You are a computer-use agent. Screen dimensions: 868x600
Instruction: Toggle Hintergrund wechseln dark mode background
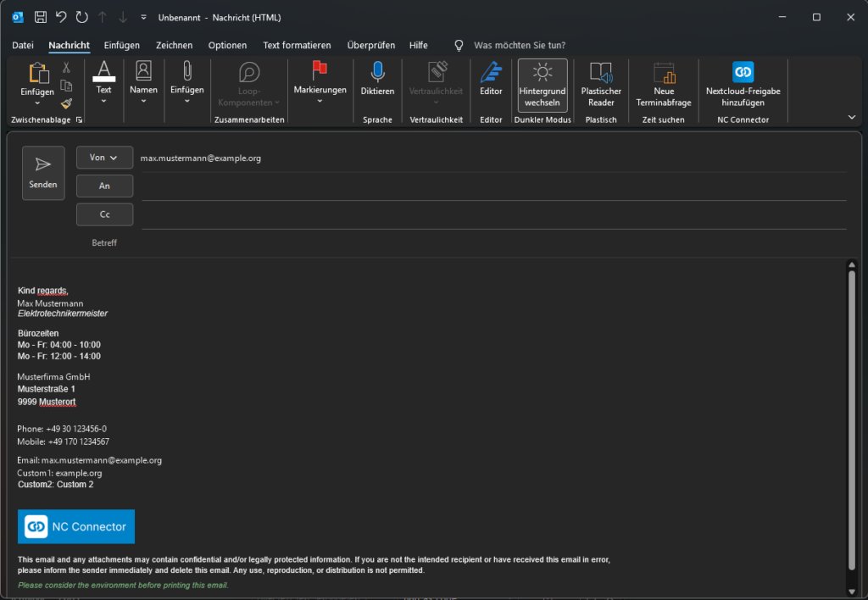pyautogui.click(x=542, y=86)
